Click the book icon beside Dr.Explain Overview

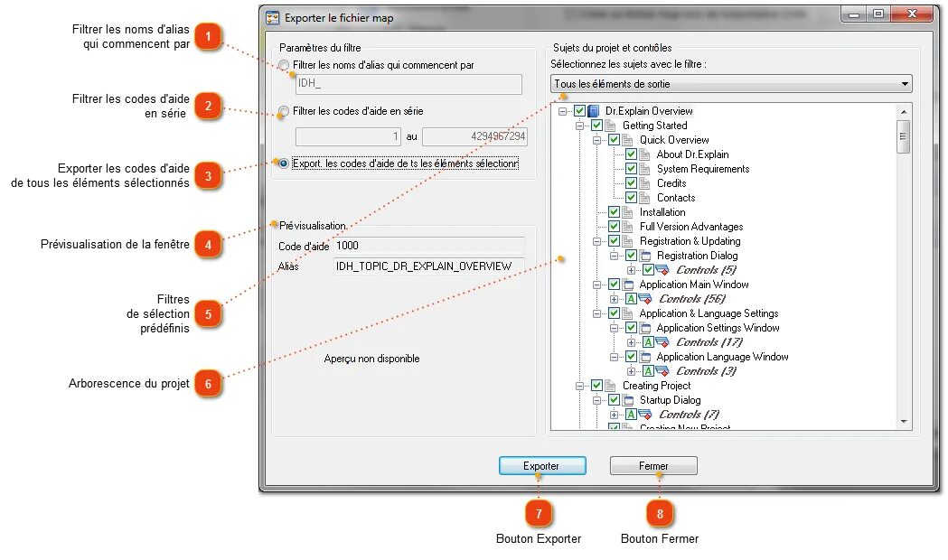pyautogui.click(x=594, y=111)
